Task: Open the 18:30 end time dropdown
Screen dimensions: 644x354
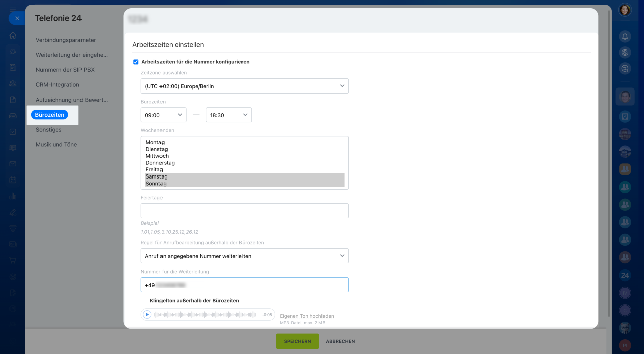Action: click(x=228, y=115)
